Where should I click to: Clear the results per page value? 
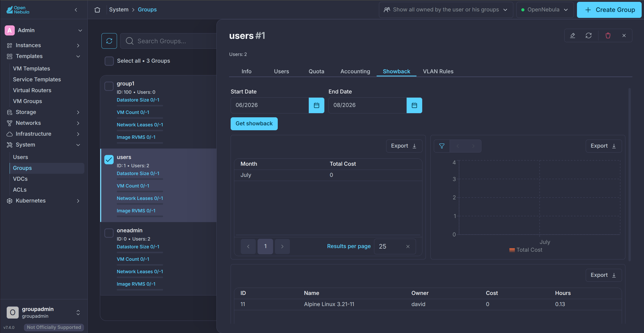pos(408,247)
